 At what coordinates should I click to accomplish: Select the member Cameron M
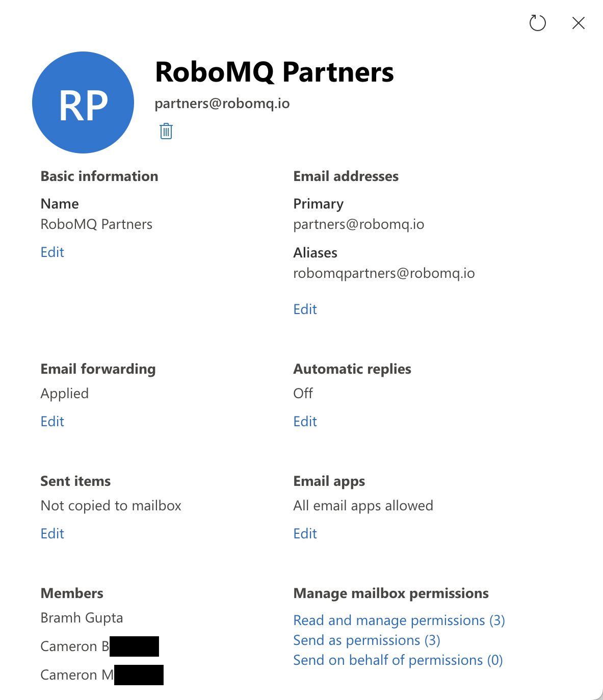[x=77, y=675]
